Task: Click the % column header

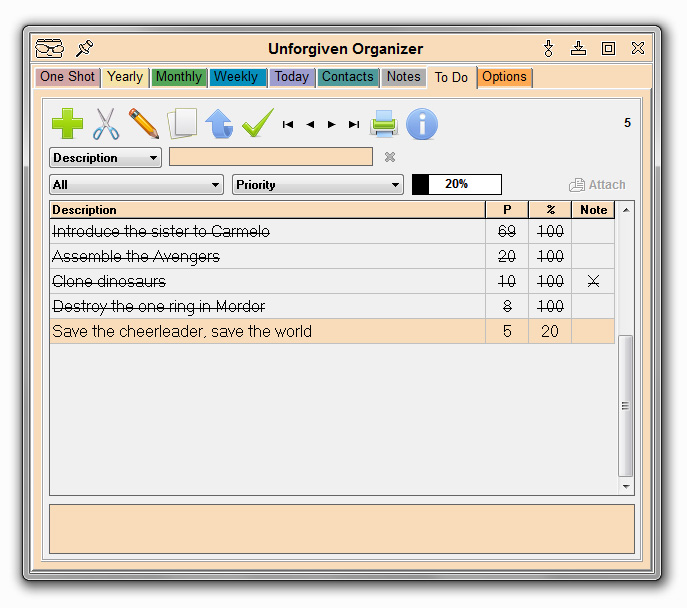Action: click(x=550, y=210)
